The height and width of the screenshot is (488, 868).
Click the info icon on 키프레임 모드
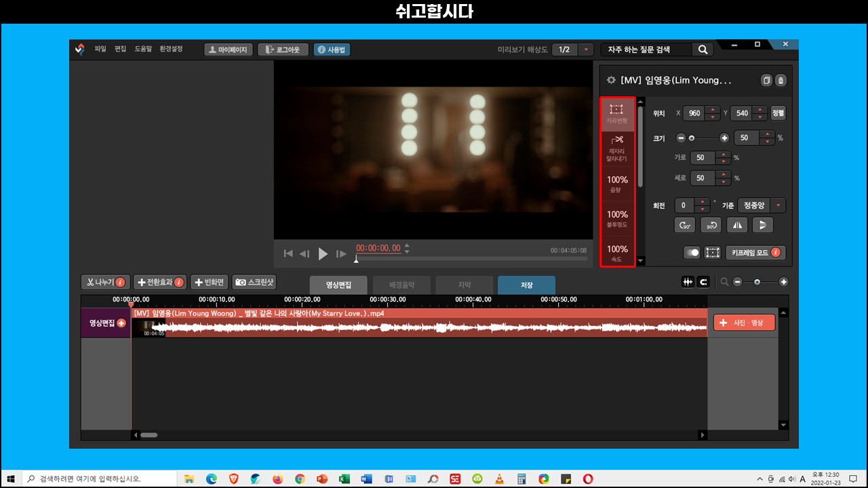(x=776, y=253)
